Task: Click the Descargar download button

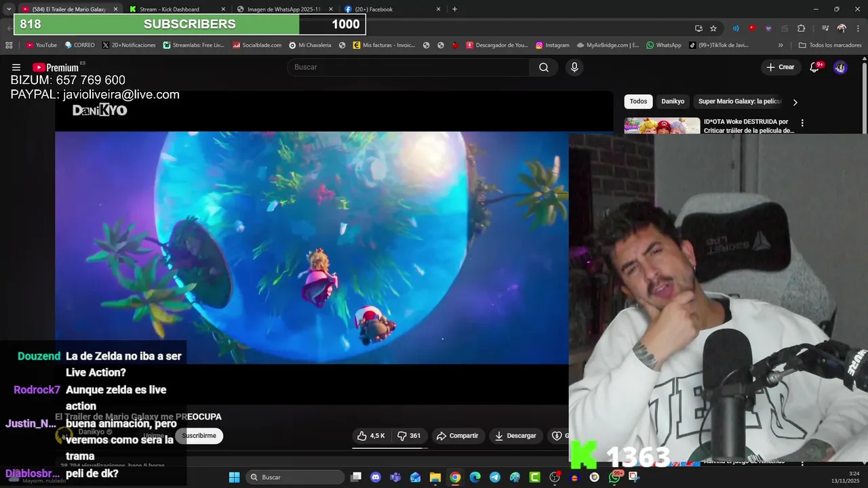Action: pos(515,436)
